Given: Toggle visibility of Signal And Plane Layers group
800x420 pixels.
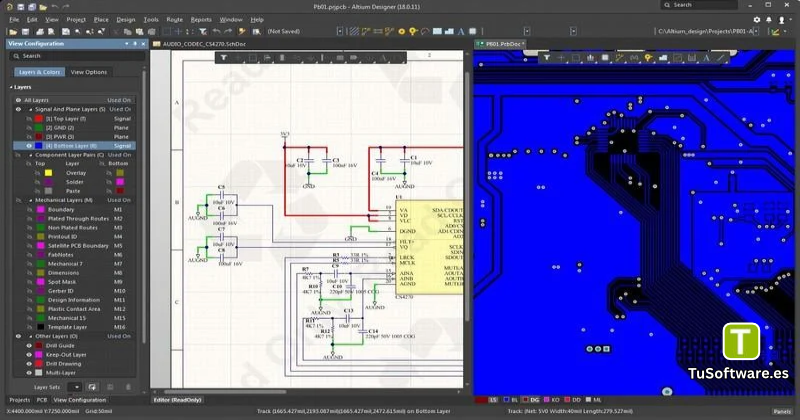Looking at the screenshot, I should pyautogui.click(x=18, y=109).
